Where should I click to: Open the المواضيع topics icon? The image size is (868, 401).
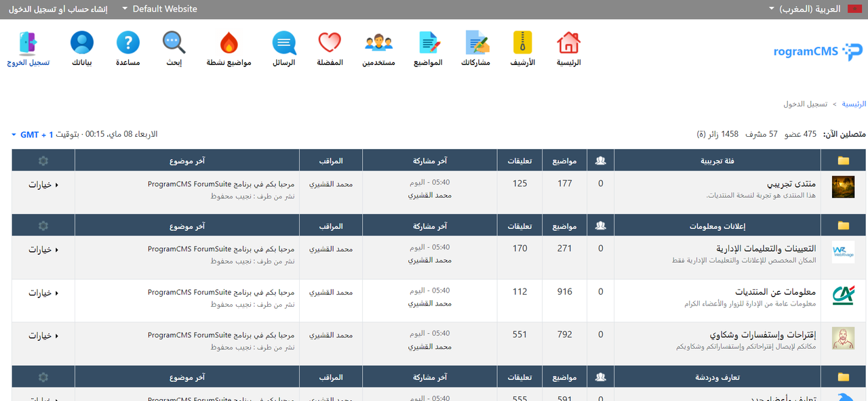coord(429,43)
